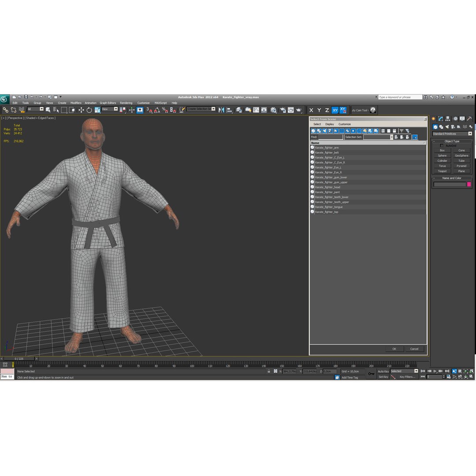The height and width of the screenshot is (476, 476).
Task: Open the Motion panel tab icon
Action: click(x=455, y=119)
